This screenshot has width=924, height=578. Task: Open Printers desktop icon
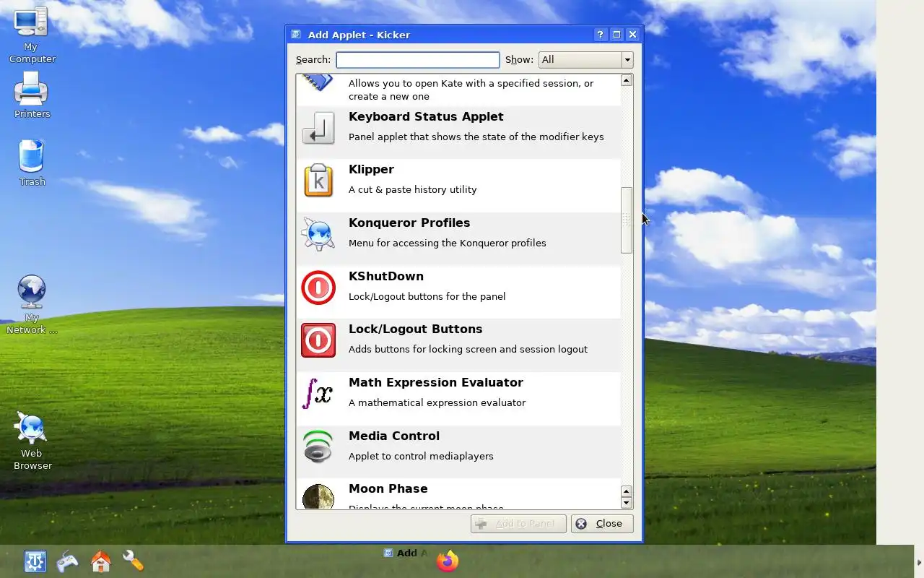31,89
